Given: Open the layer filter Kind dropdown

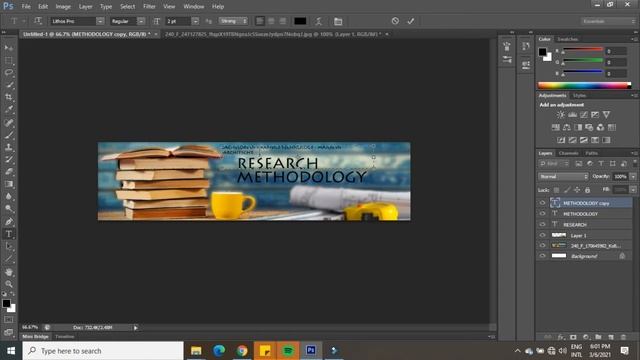Looking at the screenshot, I should (x=554, y=164).
